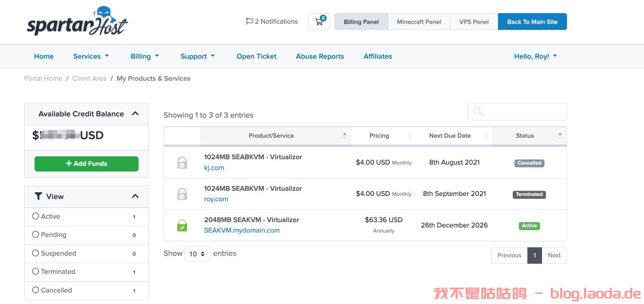
Task: Click the Previous pagination button
Action: click(509, 255)
